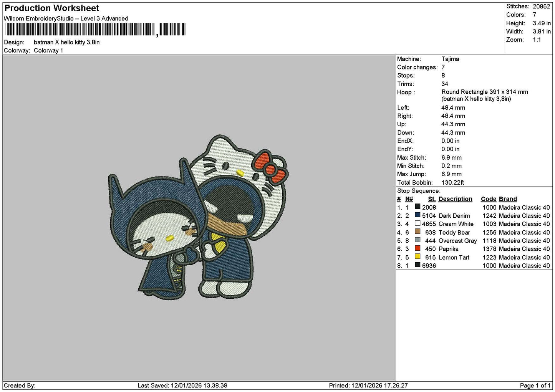This screenshot has width=555, height=392.
Task: Click the Batman Hello Kitty embroidery preview
Action: coord(198,218)
